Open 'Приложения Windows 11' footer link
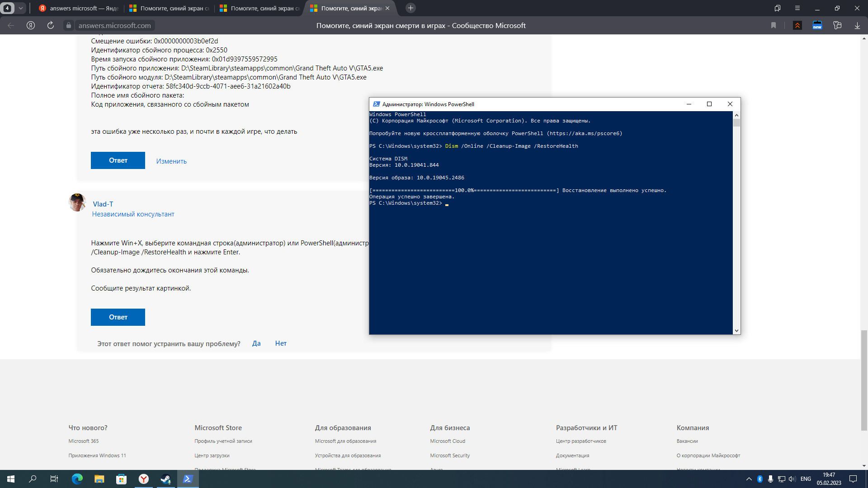868x488 pixels. pos(97,455)
